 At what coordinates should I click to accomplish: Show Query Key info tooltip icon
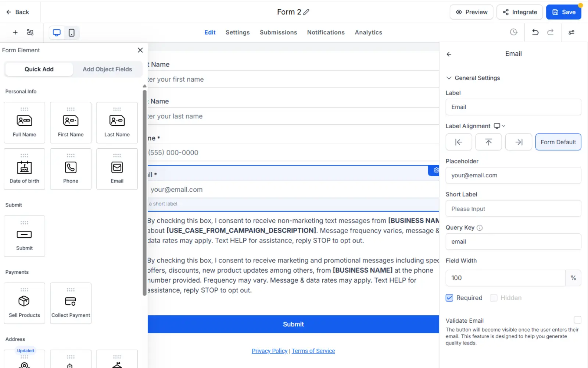(x=480, y=228)
